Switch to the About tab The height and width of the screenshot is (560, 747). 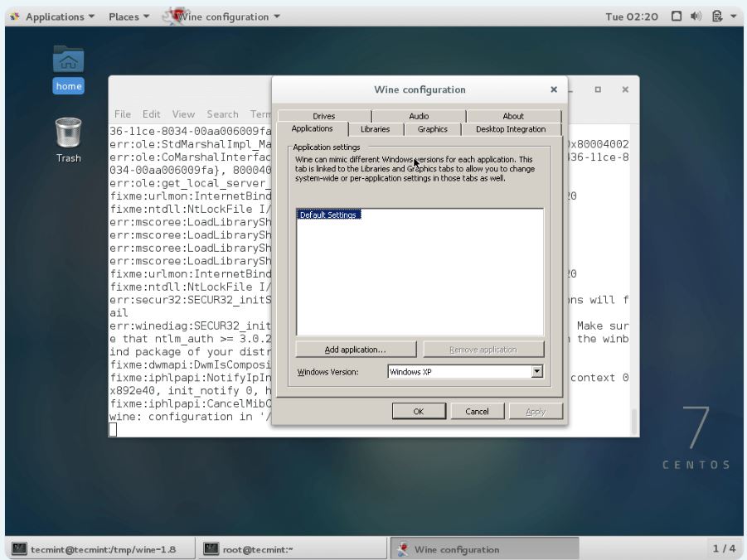(x=513, y=116)
